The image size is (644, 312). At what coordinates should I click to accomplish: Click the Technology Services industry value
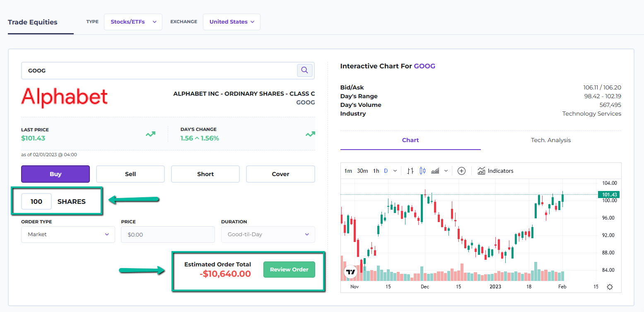[592, 114]
